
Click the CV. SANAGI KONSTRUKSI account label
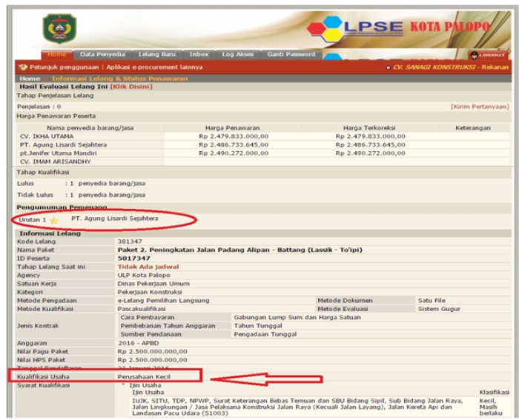tap(434, 67)
